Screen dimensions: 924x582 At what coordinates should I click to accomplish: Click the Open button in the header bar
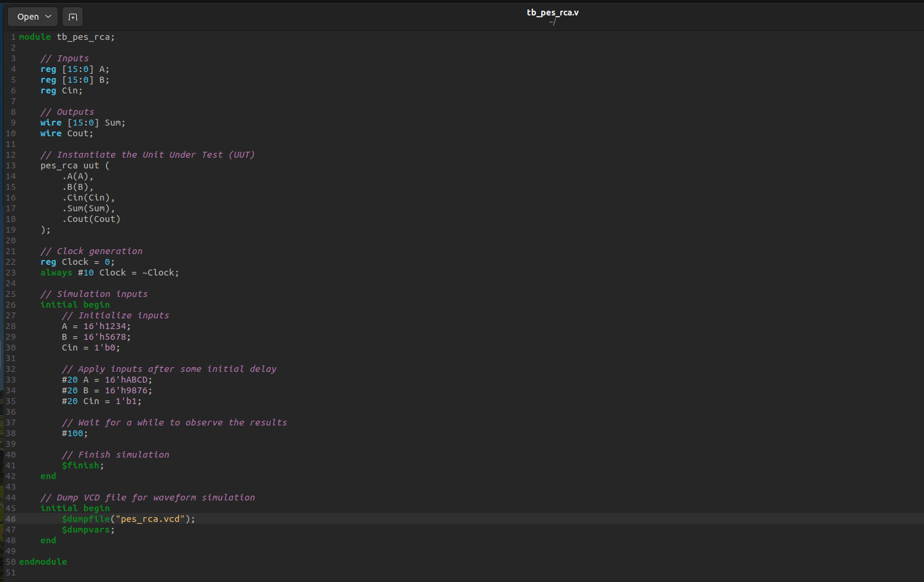27,16
